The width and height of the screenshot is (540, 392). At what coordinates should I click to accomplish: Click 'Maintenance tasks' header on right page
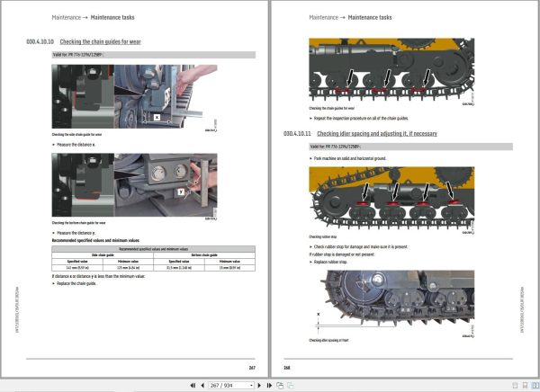370,18
